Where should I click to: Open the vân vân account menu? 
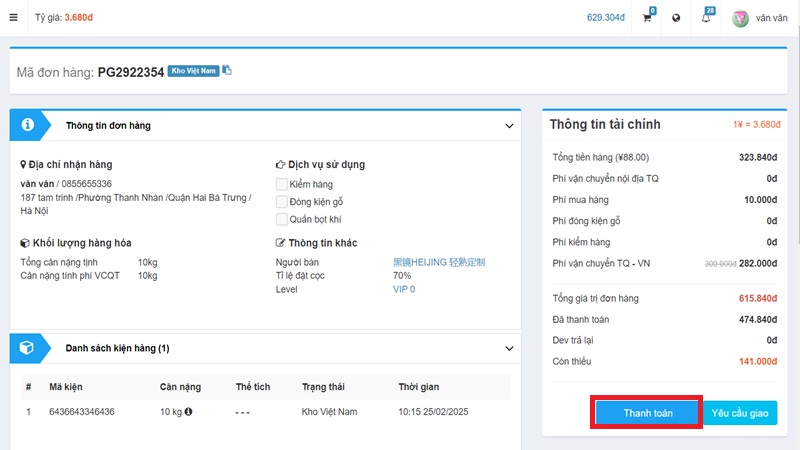(x=771, y=18)
